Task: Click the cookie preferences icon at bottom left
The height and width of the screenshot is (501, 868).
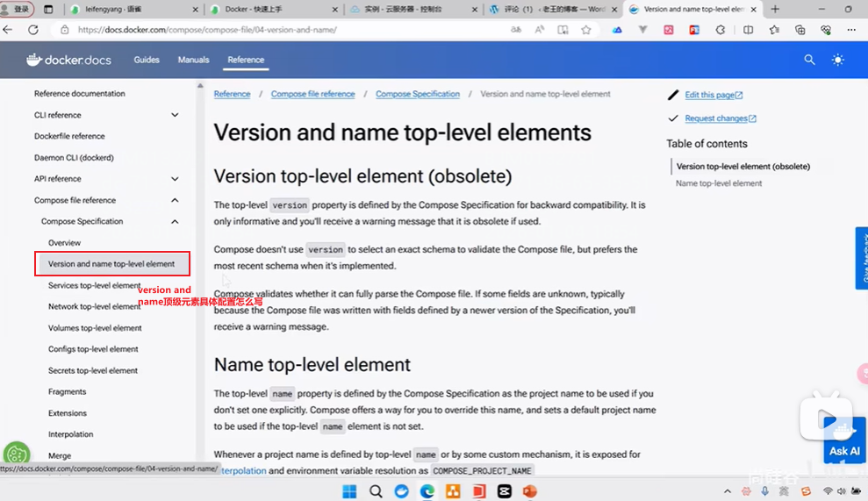Action: click(x=17, y=454)
